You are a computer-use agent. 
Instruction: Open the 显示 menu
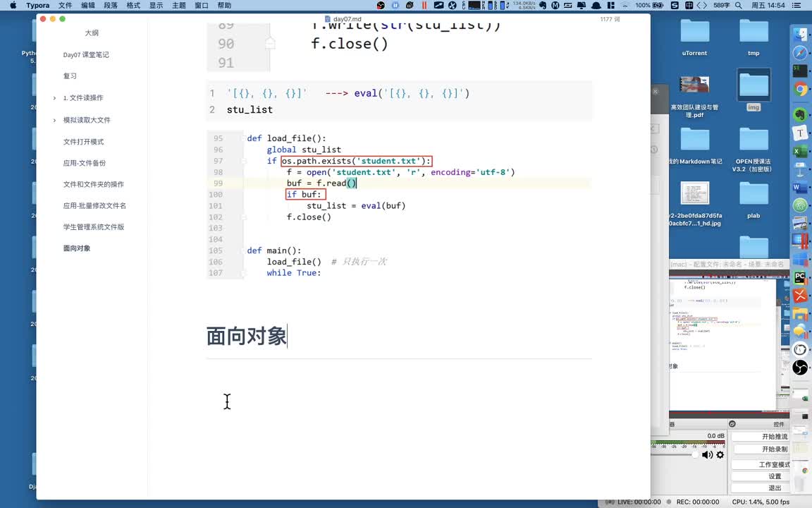pyautogui.click(x=156, y=5)
